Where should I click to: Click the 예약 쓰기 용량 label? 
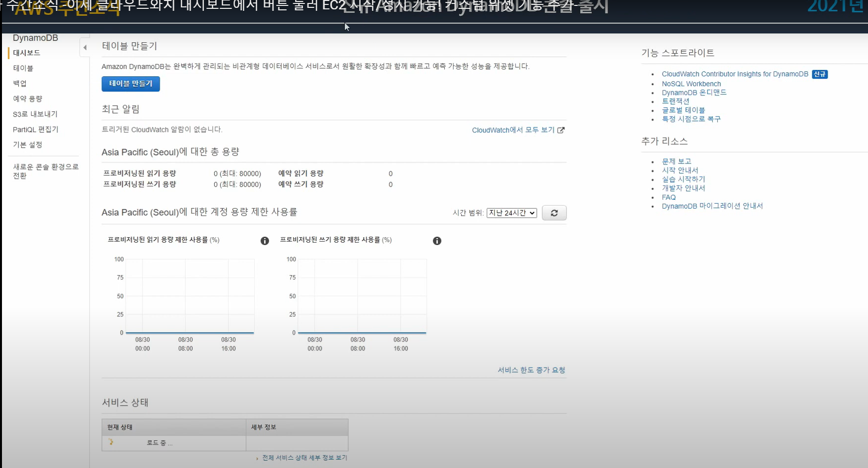301,184
